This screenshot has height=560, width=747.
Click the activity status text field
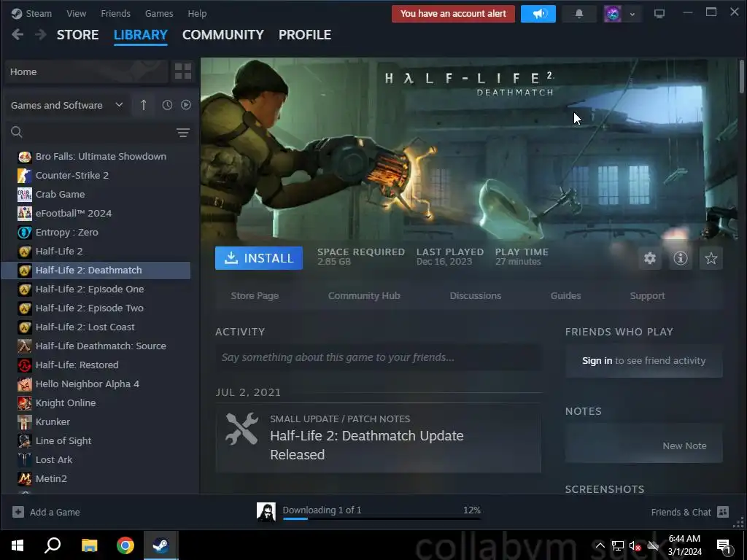click(x=379, y=357)
